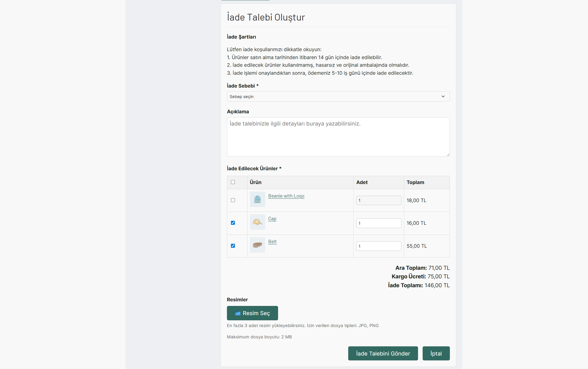
Task: Open the Sebep seçin dropdown
Action: click(338, 96)
